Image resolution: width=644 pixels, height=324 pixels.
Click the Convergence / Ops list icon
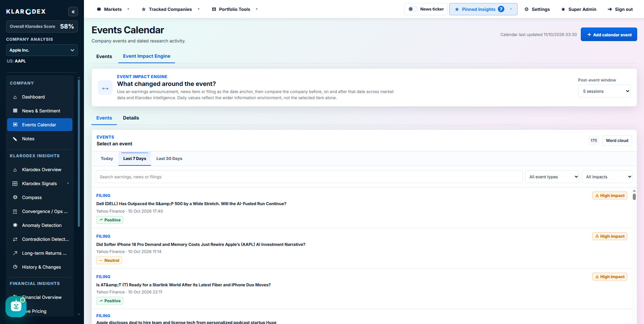(x=15, y=212)
